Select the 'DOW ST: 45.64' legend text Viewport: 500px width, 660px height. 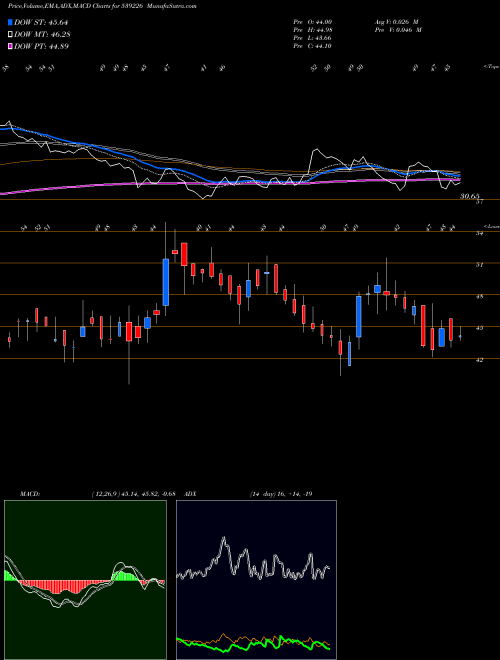point(41,22)
